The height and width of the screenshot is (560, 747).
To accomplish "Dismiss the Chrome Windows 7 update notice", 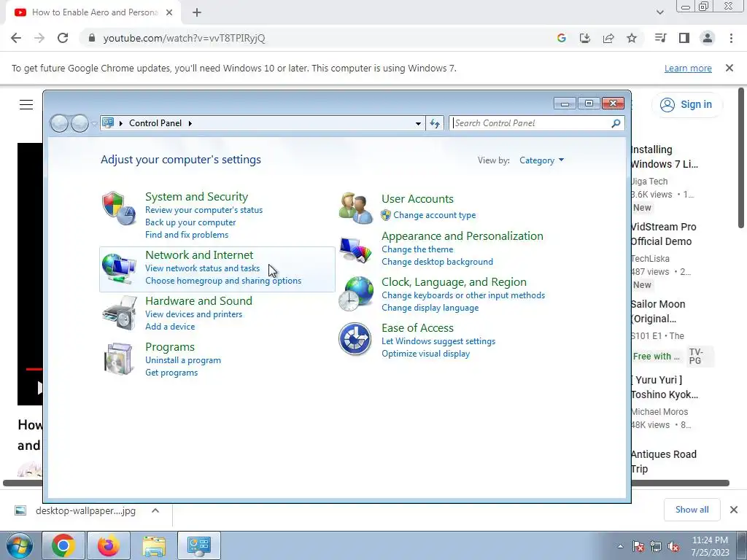I will click(x=729, y=68).
